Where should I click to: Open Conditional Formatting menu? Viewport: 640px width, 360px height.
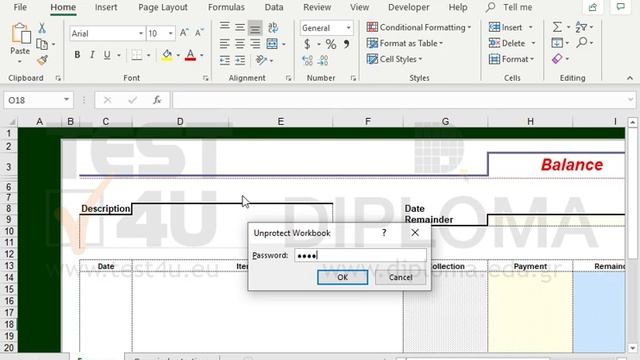419,27
